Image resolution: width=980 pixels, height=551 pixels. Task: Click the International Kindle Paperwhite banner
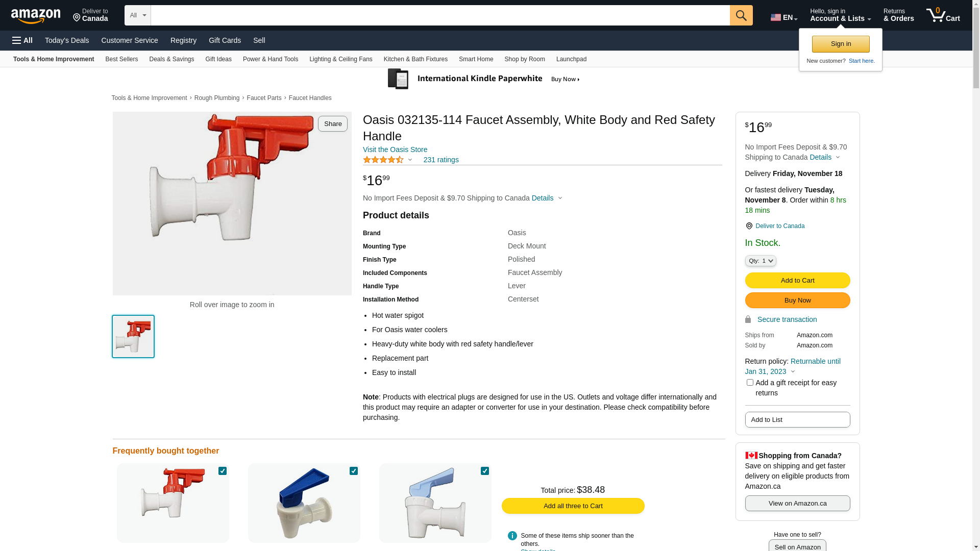coord(483,79)
